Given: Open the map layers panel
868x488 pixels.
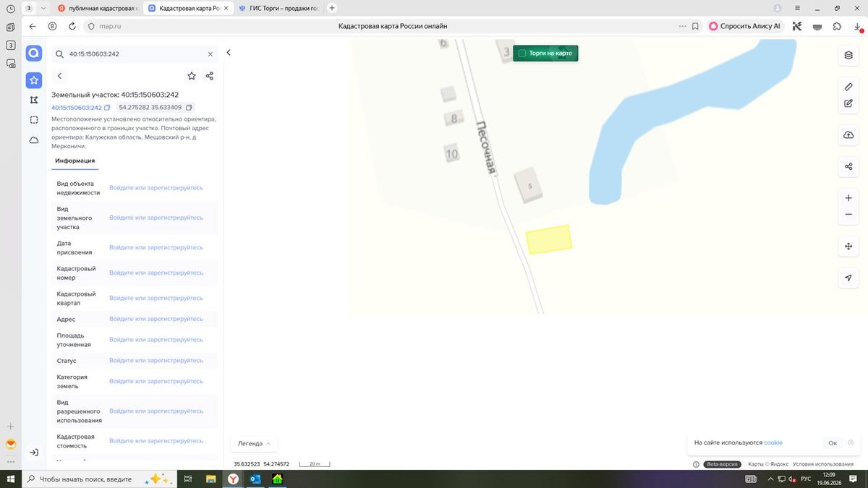Looking at the screenshot, I should pos(848,56).
